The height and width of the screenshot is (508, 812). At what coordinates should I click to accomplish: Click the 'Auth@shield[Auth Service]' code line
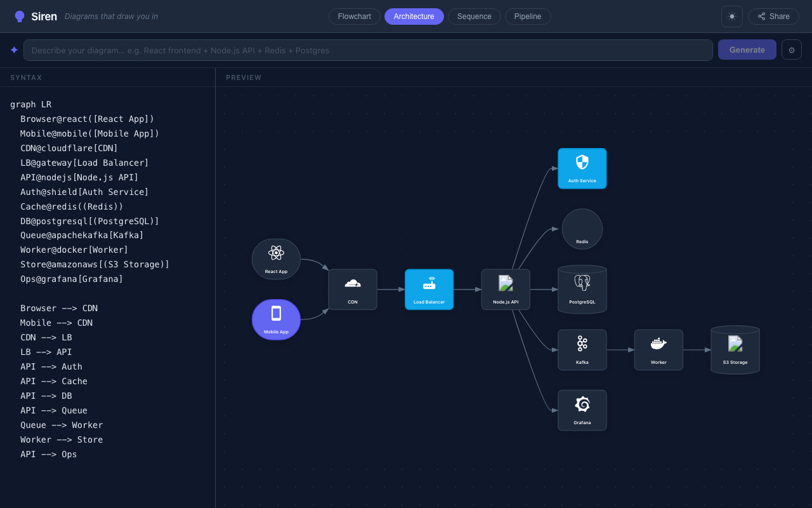pos(84,192)
